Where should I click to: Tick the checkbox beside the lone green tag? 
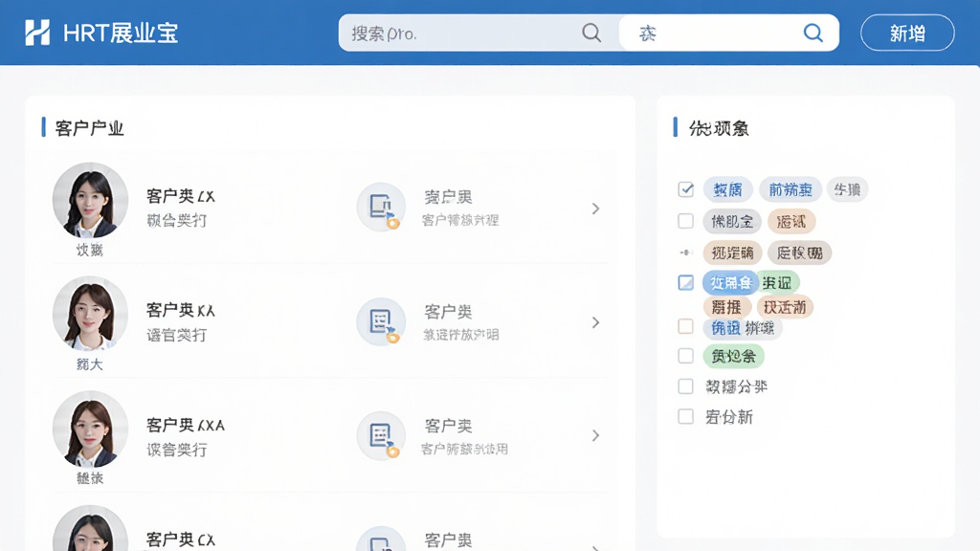[x=685, y=356]
